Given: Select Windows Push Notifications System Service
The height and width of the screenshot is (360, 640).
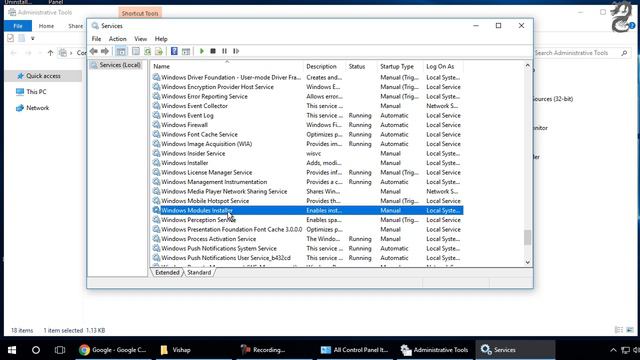Looking at the screenshot, I should (307, 248).
